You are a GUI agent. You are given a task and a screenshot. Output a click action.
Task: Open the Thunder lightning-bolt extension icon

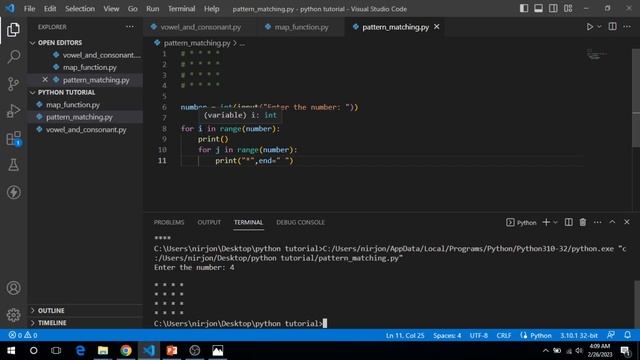[13, 192]
